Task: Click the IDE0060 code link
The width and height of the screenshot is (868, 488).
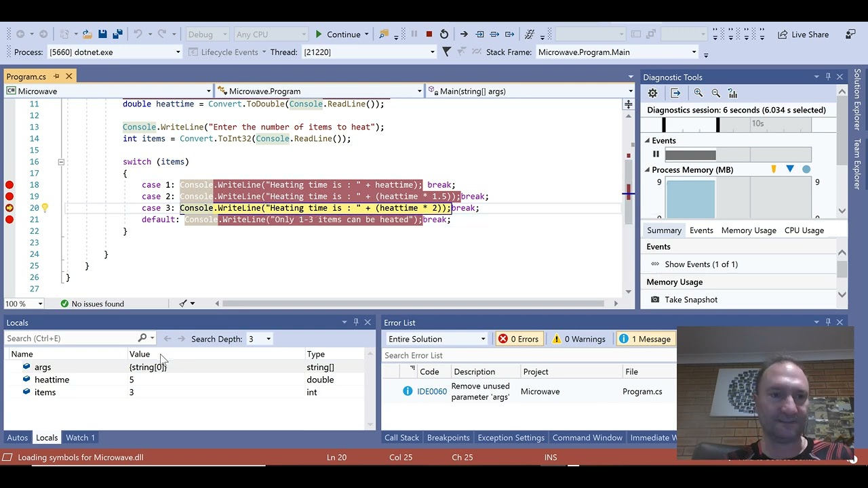Action: (x=432, y=391)
